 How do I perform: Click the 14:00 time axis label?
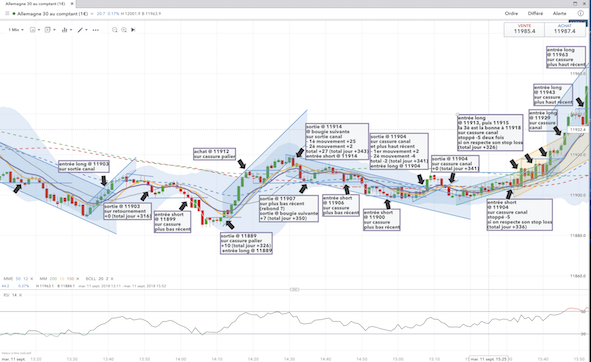181,359
